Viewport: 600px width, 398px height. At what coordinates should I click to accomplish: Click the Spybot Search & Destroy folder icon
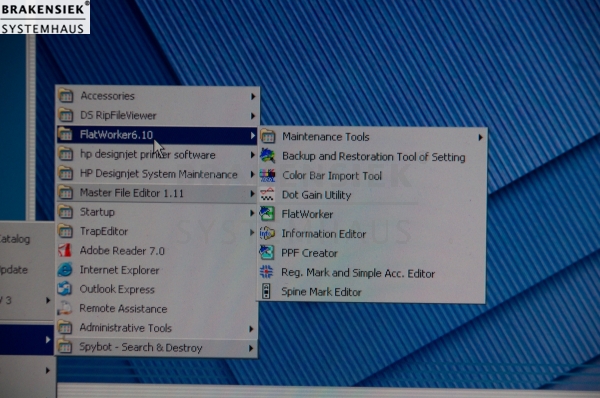pos(65,347)
